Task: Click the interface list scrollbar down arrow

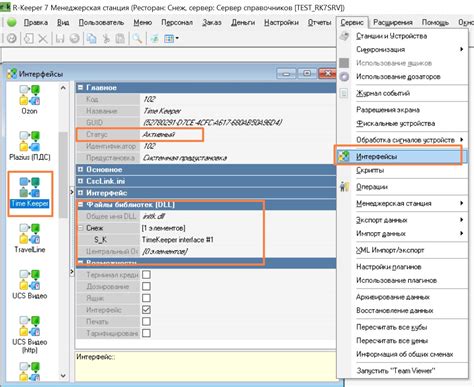Action: 63,376
